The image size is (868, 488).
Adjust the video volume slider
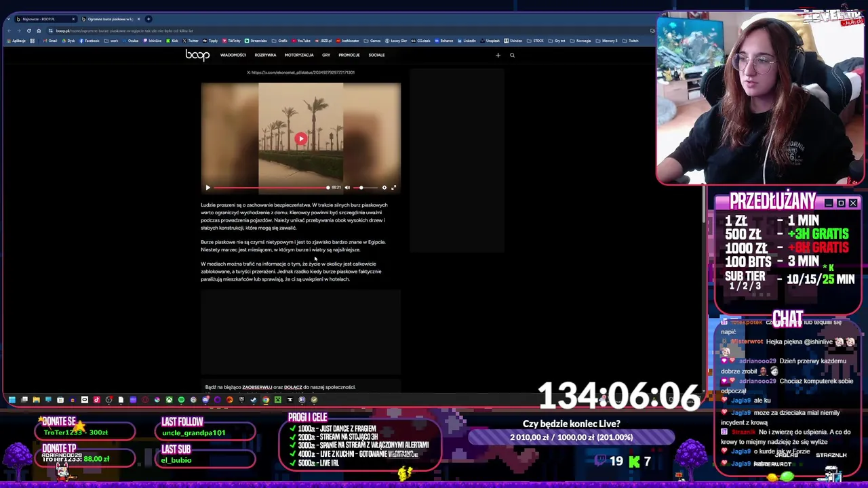(x=366, y=188)
